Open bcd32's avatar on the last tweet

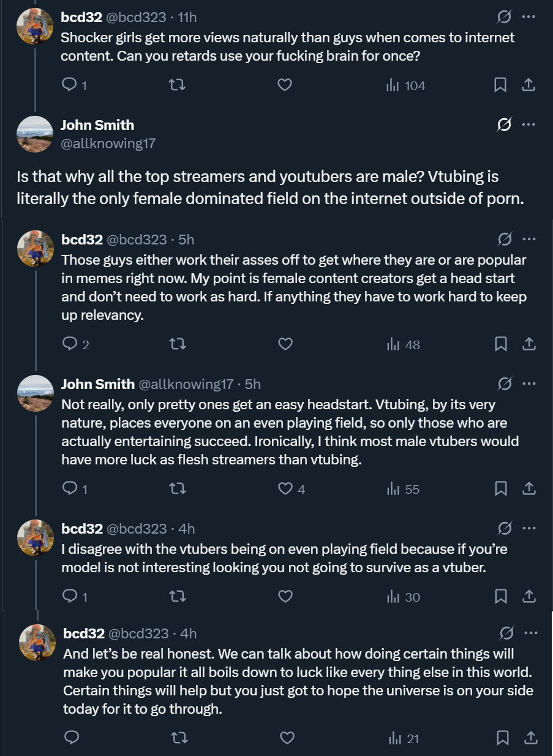37,642
